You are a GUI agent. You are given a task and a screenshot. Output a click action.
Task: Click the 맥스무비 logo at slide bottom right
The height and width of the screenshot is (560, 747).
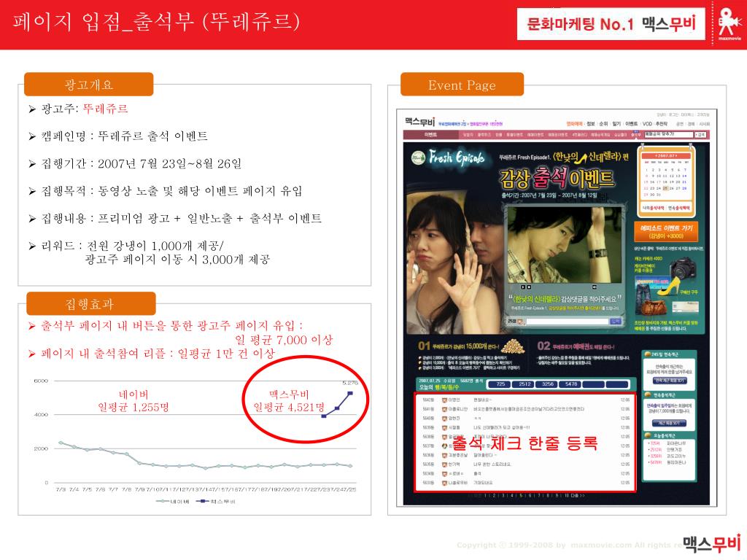click(712, 544)
